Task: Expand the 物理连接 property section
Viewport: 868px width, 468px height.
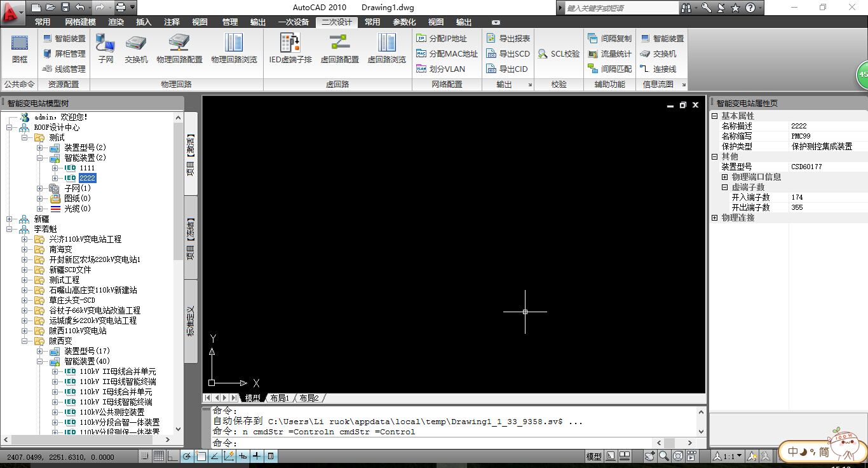Action: click(x=714, y=217)
